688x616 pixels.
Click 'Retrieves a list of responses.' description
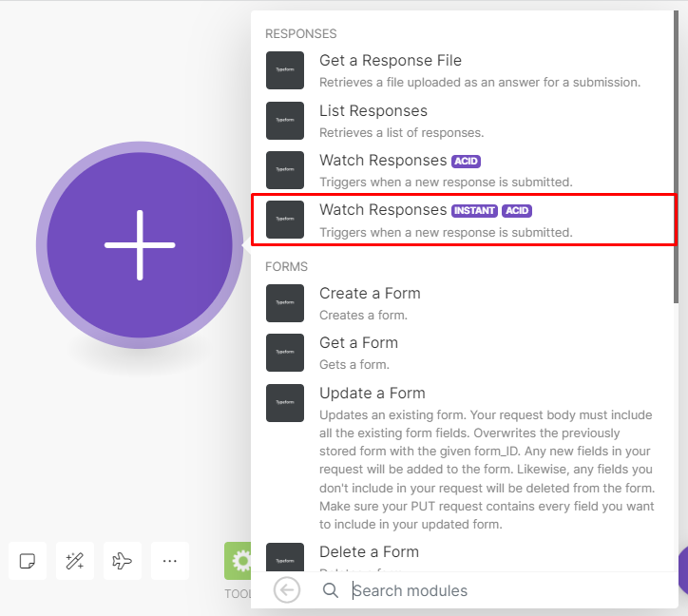(x=401, y=132)
